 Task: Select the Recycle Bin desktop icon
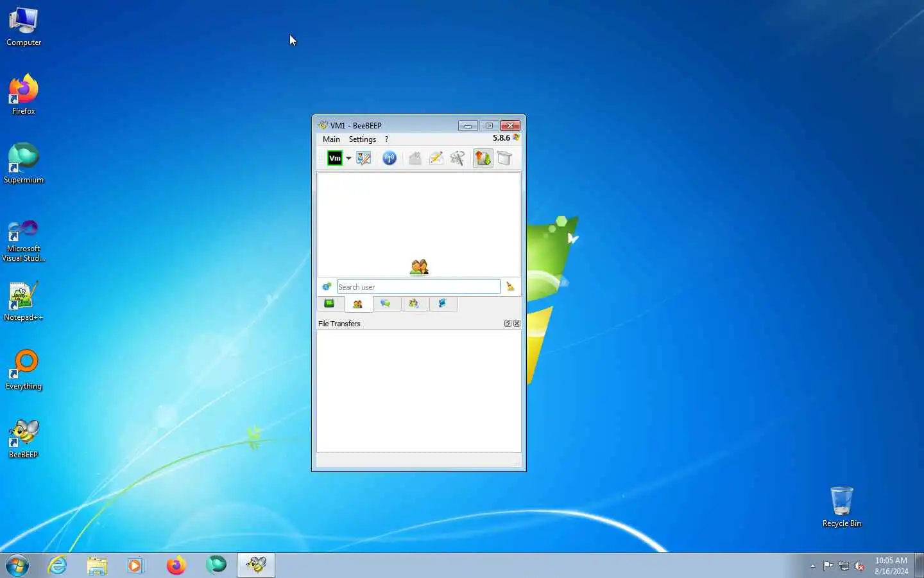tap(842, 507)
